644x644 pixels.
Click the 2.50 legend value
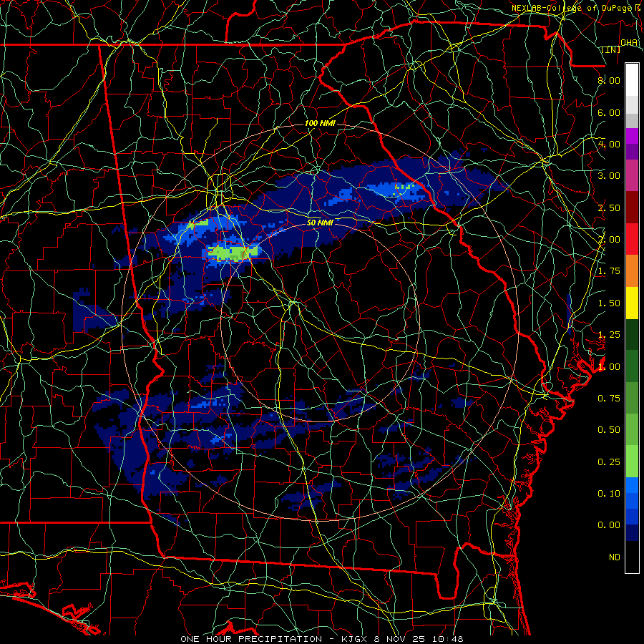point(609,208)
